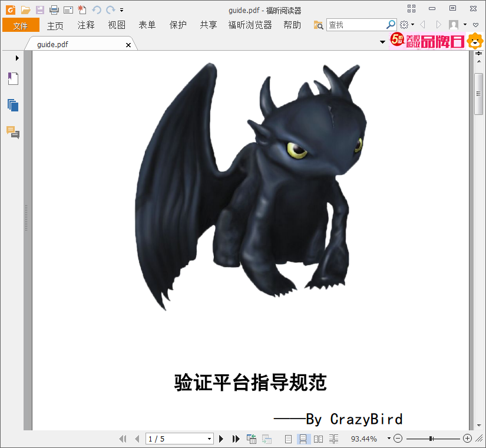This screenshot has height=448, width=486.
Task: Expand the left navigation panel arrow
Action: (x=17, y=58)
